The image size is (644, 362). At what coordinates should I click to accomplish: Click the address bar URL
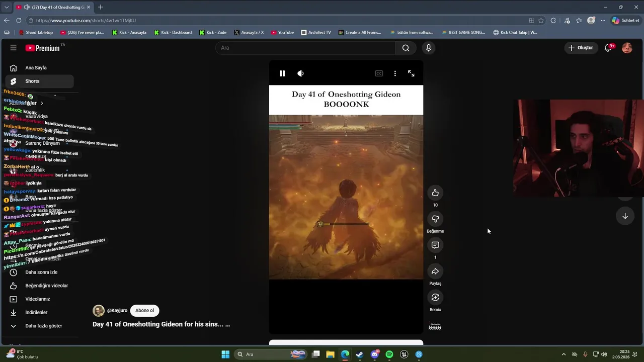point(86,21)
